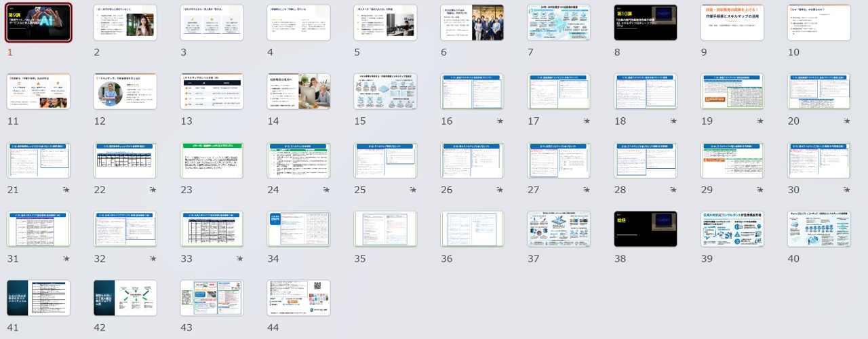Image resolution: width=868 pixels, height=339 pixels.
Task: Click the star icon under slide 31
Action: tap(66, 258)
